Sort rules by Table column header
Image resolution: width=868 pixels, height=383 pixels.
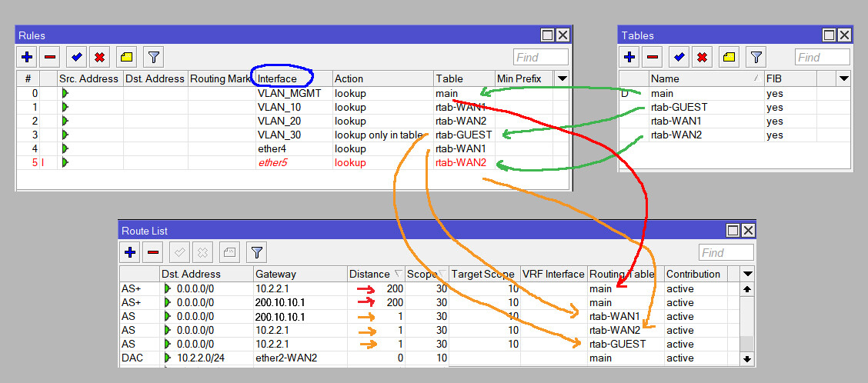tap(464, 79)
